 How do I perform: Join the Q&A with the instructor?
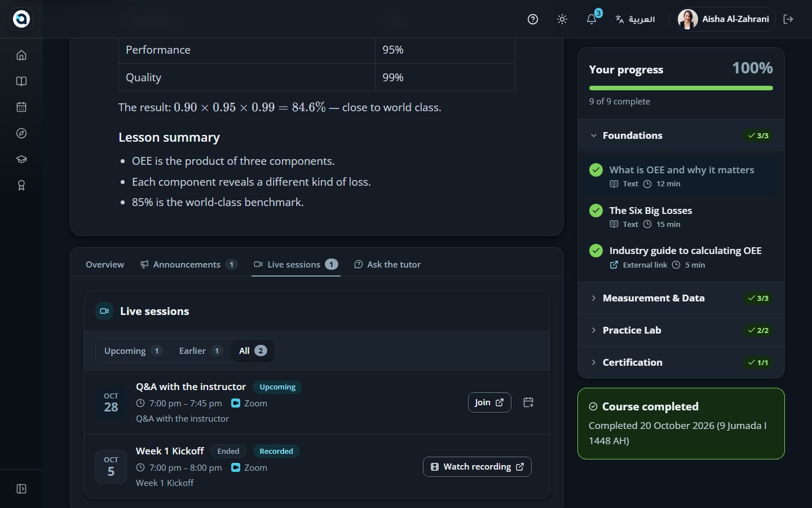[489, 402]
